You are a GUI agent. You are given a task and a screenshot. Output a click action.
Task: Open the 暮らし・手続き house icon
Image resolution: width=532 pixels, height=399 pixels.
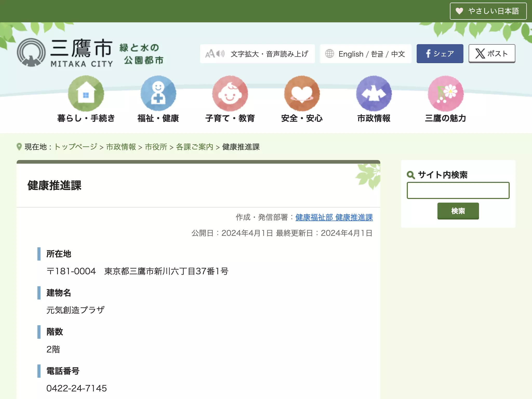(86, 94)
